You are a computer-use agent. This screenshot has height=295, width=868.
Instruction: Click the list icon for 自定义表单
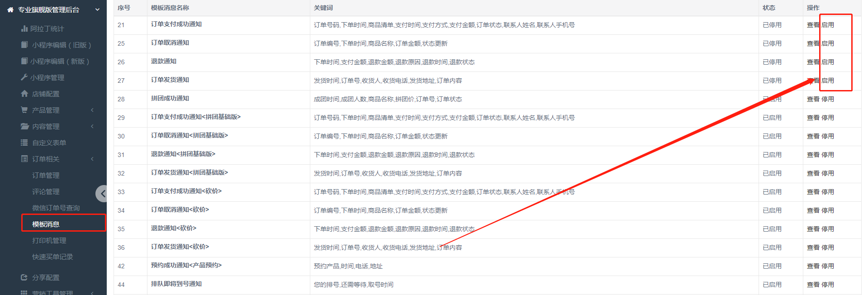coord(24,143)
